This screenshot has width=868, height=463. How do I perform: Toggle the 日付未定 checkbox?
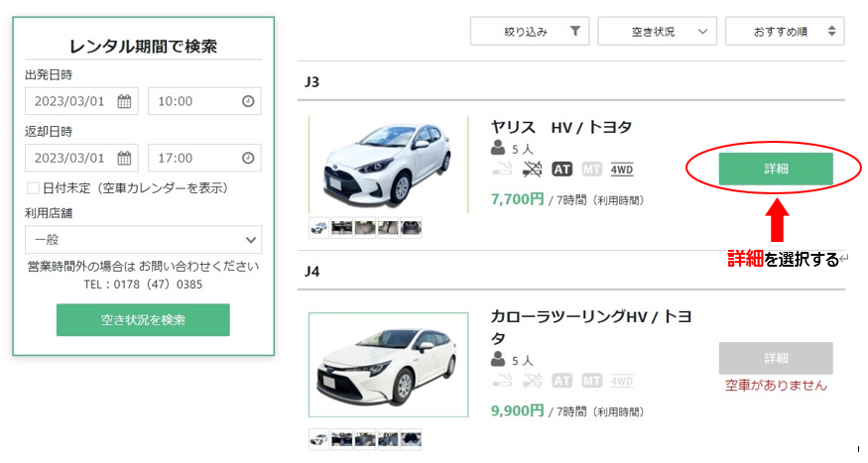click(x=34, y=187)
